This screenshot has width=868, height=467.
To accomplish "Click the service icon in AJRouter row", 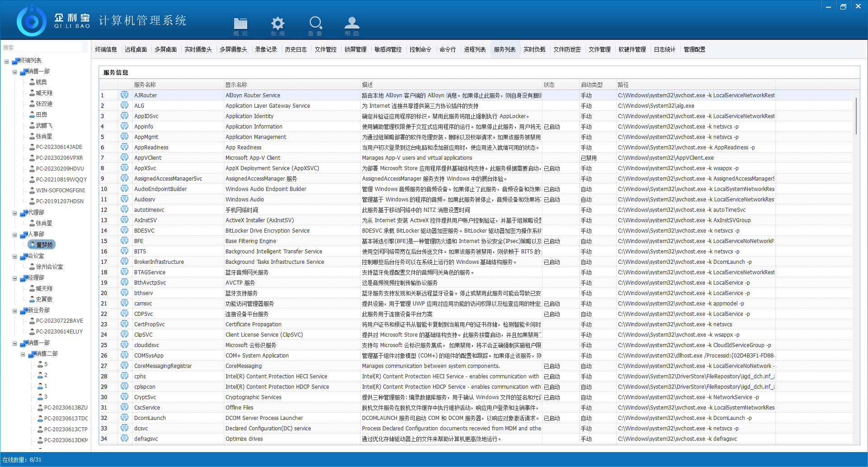I will point(124,95).
